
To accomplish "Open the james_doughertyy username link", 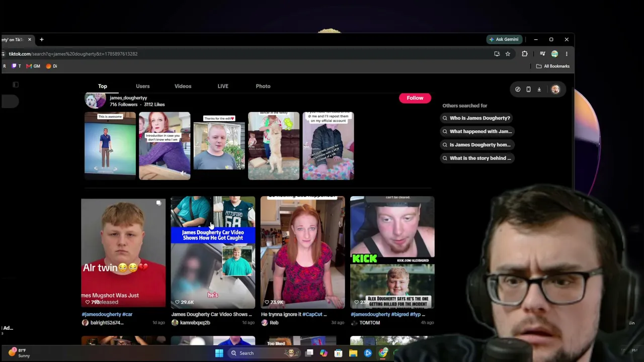I will [x=128, y=98].
